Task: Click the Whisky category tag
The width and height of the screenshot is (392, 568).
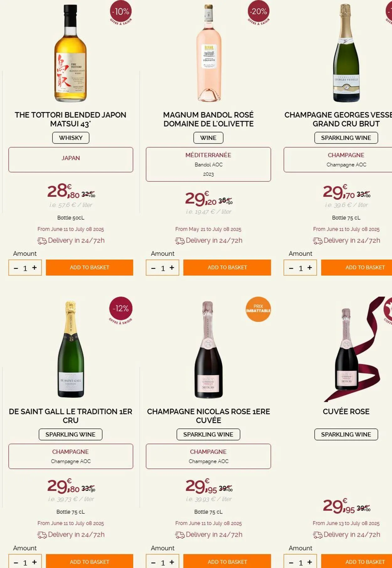Action: pos(71,138)
